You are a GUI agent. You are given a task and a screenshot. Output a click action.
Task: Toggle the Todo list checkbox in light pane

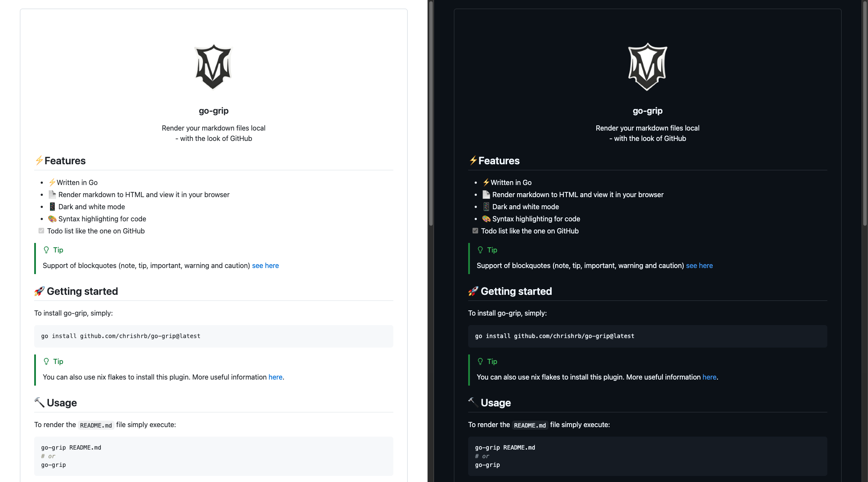pyautogui.click(x=42, y=231)
